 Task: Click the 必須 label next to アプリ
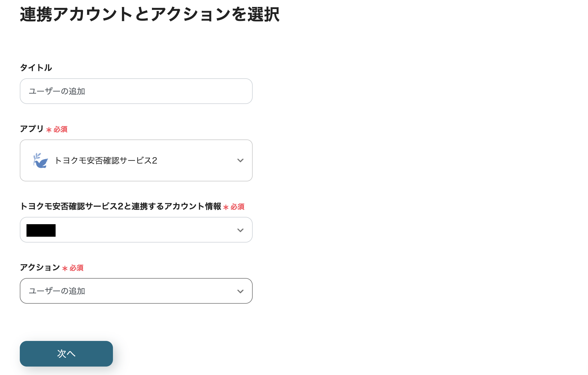pyautogui.click(x=58, y=129)
